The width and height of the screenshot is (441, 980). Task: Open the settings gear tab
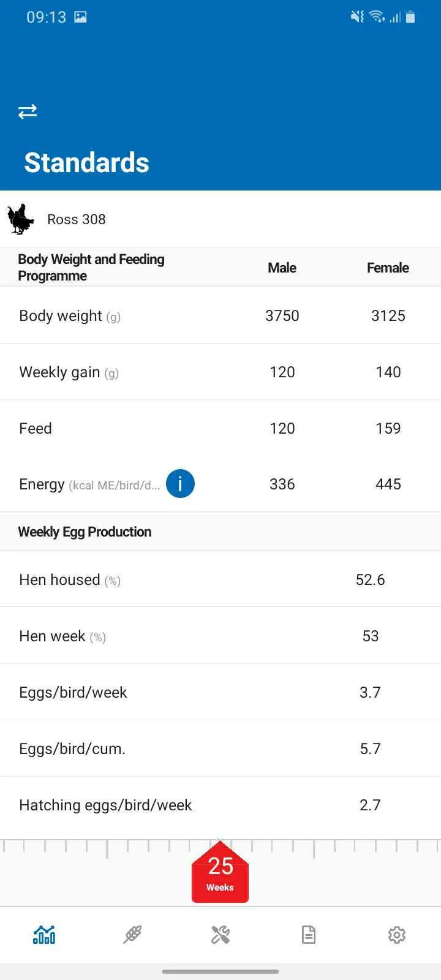pyautogui.click(x=397, y=935)
